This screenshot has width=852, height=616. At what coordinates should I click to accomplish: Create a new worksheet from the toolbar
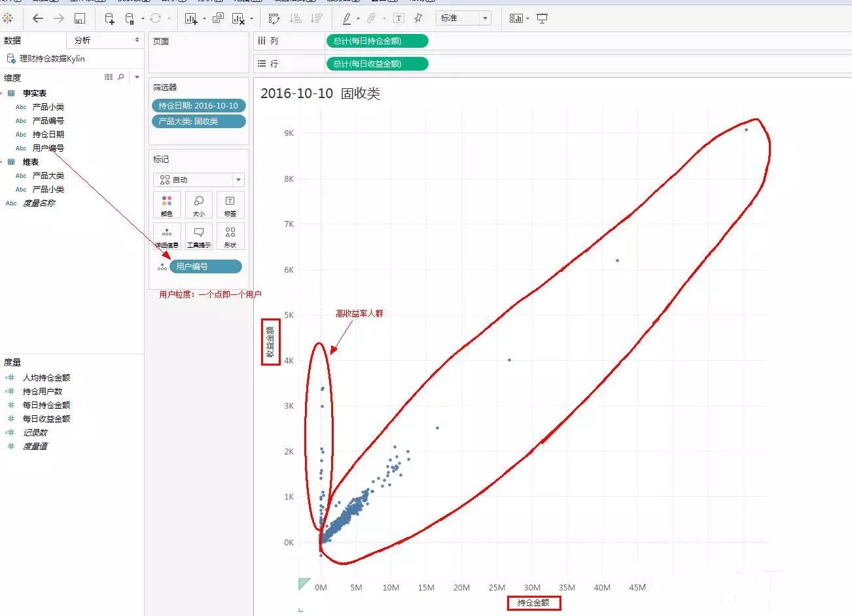click(191, 18)
